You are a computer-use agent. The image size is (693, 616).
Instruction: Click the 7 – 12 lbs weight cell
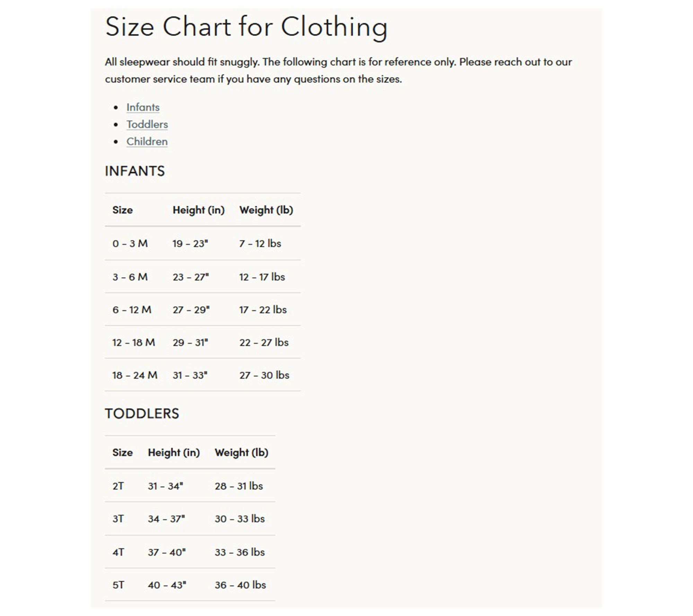click(x=260, y=244)
